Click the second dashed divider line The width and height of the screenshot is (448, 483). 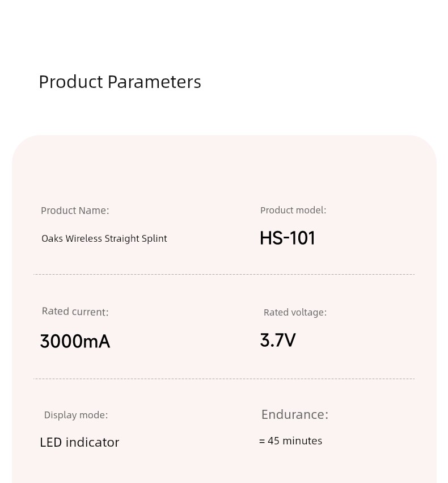224,379
